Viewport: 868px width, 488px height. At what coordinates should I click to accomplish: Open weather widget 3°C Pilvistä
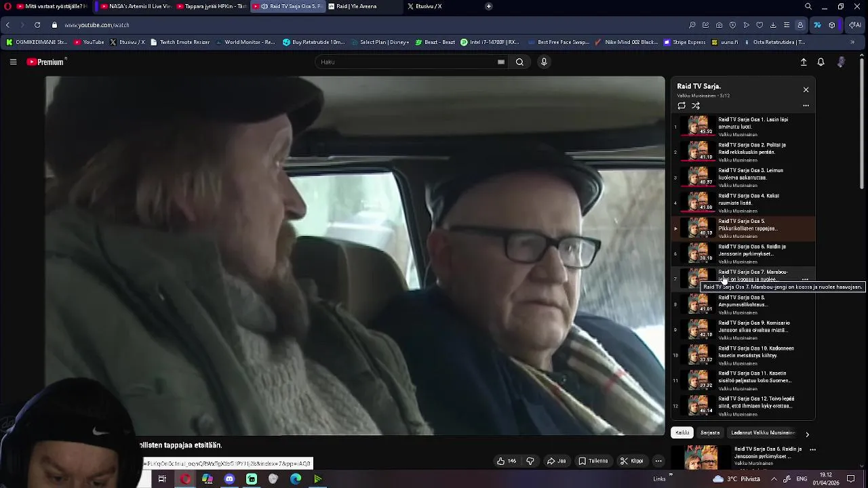(736, 479)
